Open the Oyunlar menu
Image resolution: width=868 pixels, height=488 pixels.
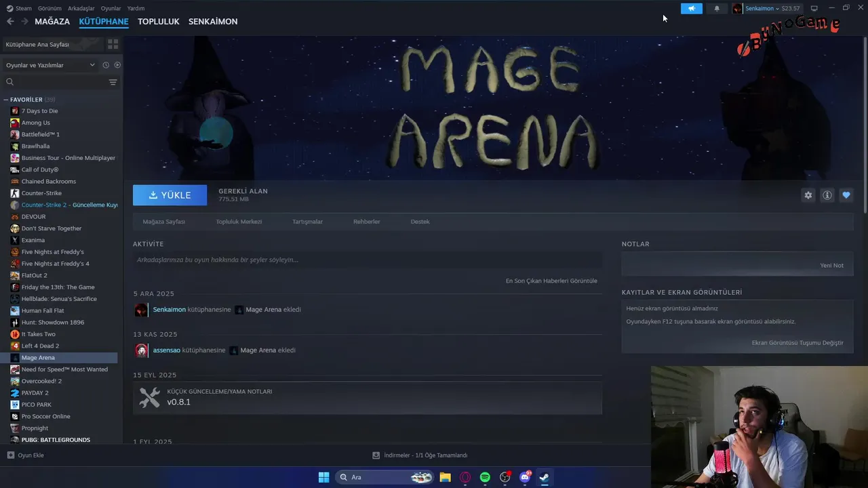[111, 8]
